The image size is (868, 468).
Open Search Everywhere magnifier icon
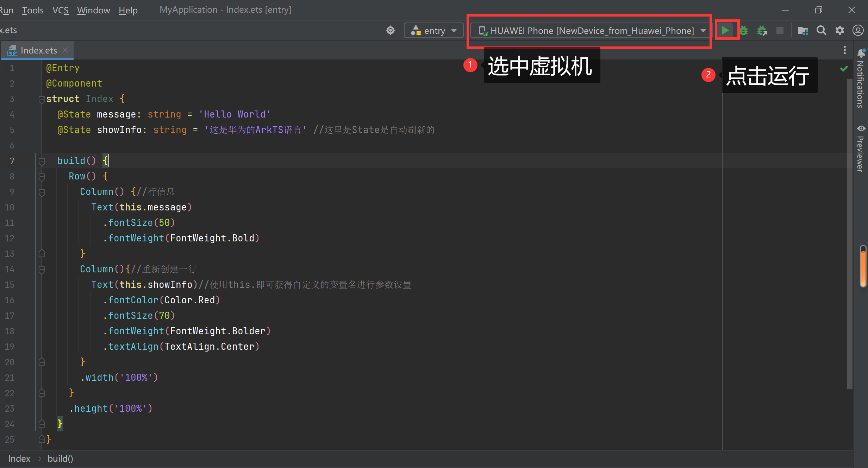pos(822,30)
